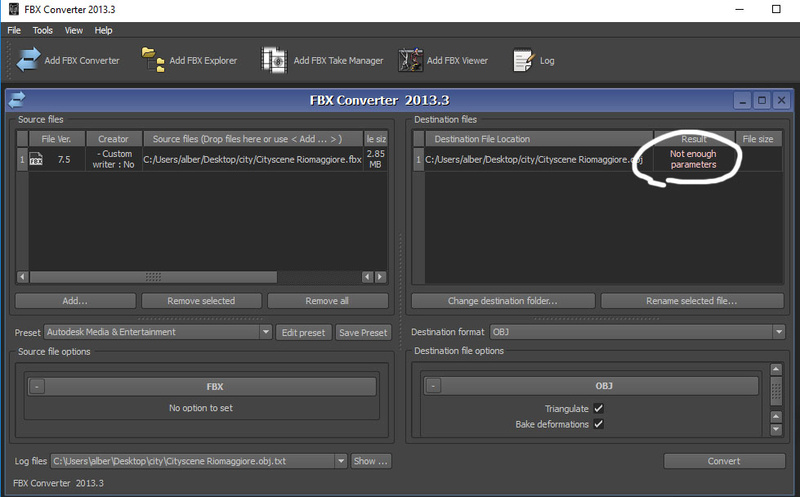Viewport: 800px width, 497px height.
Task: Click the source list scroll left arrow
Action: 22,277
